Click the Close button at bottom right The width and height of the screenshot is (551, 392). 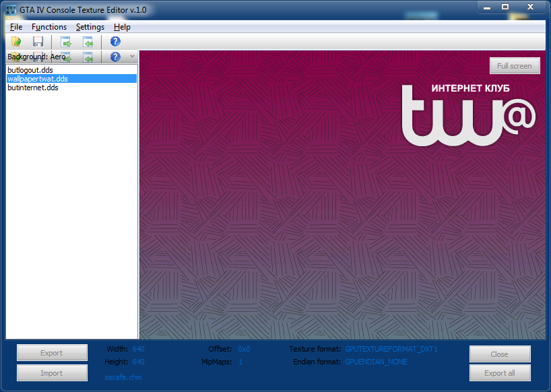(500, 354)
